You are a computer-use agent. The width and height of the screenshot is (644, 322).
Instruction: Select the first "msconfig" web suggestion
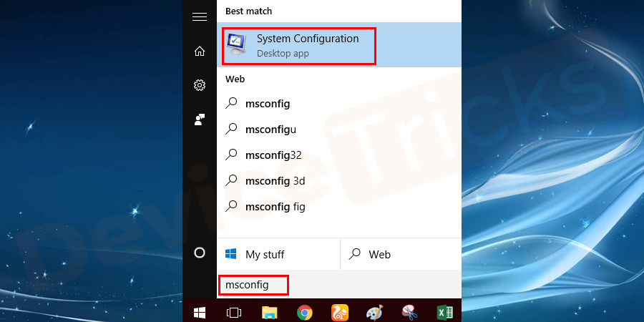(x=267, y=103)
